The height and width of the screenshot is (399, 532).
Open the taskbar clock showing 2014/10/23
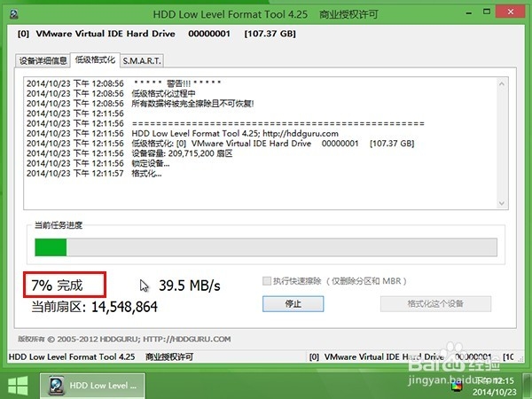[x=495, y=386]
